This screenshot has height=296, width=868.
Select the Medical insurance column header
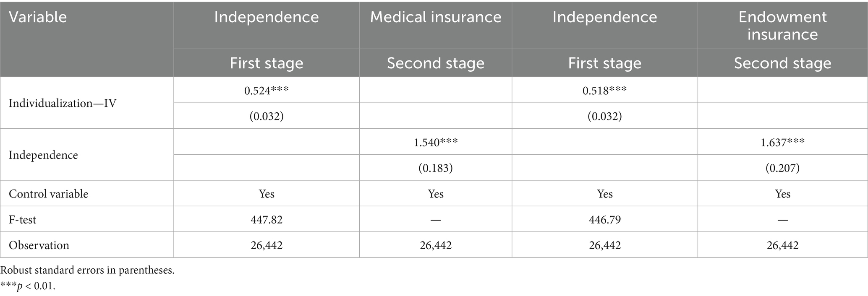pyautogui.click(x=436, y=17)
